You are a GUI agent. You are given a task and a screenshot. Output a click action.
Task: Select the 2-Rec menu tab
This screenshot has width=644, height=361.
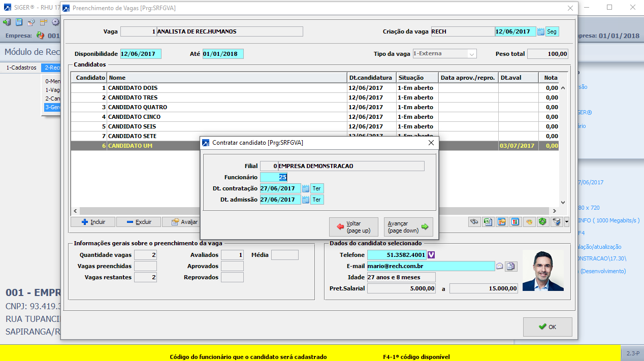coord(51,68)
